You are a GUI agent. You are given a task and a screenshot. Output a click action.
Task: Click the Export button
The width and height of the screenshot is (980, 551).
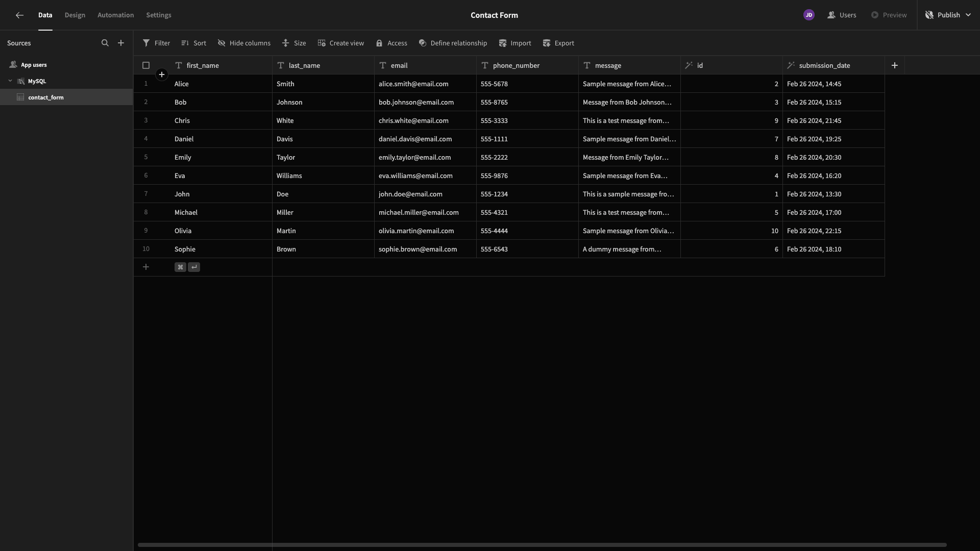558,43
